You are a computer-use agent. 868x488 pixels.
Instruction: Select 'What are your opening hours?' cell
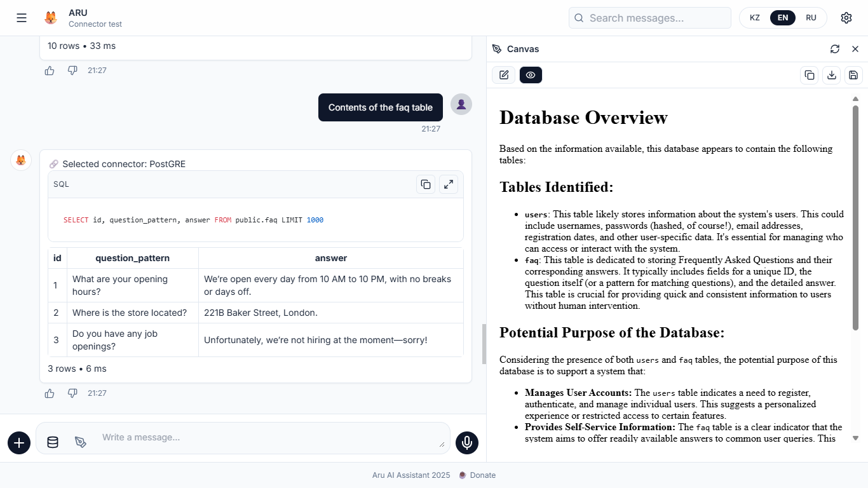pos(133,285)
